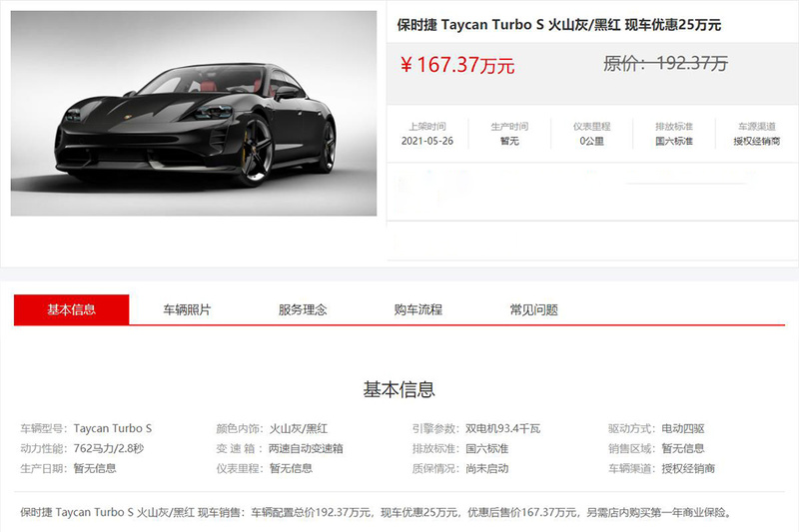Click the 仪表里程 value 0公里
The height and width of the screenshot is (532, 799).
pos(591,141)
